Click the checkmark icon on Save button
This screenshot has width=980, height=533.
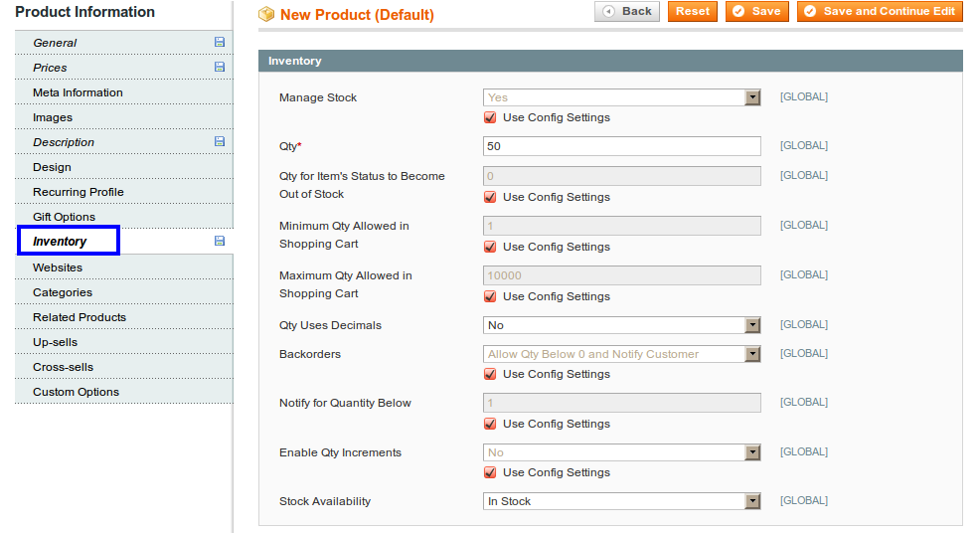point(738,11)
